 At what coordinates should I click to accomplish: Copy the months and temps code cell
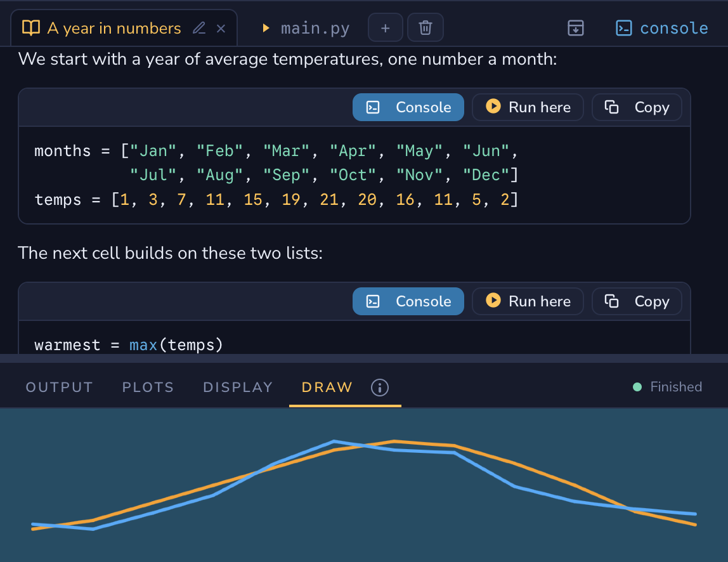coord(637,107)
